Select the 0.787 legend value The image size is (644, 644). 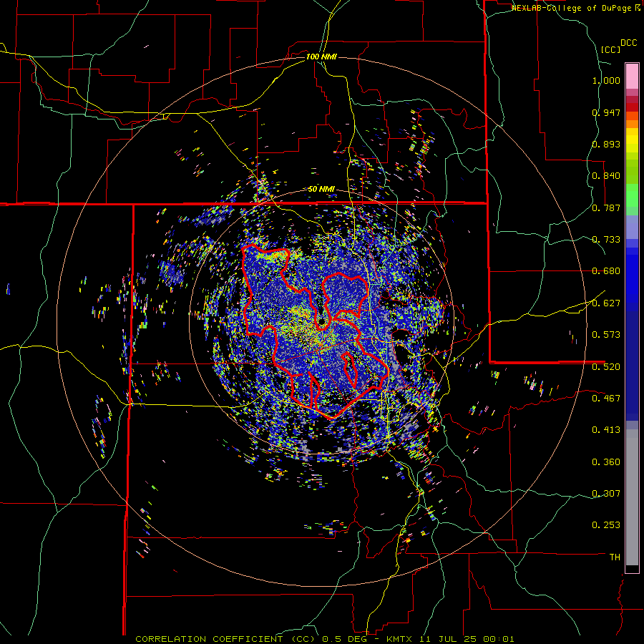(606, 208)
